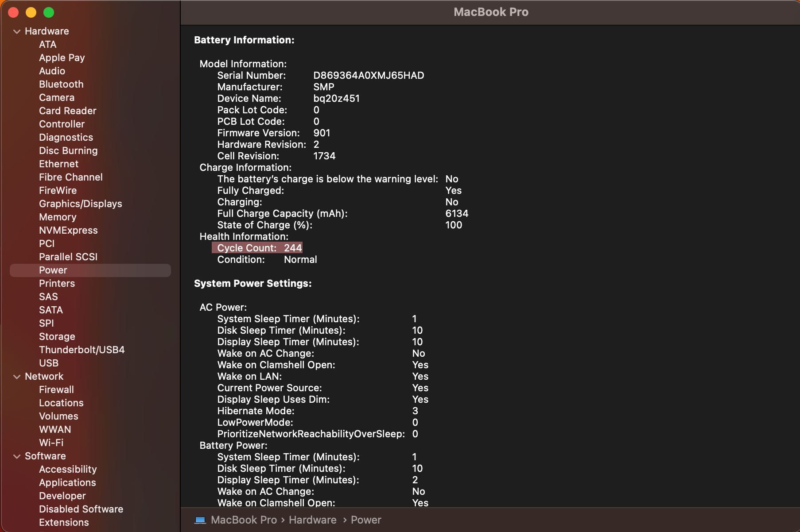This screenshot has width=800, height=532.
Task: Click the State of Charge value 100
Action: [x=454, y=225]
